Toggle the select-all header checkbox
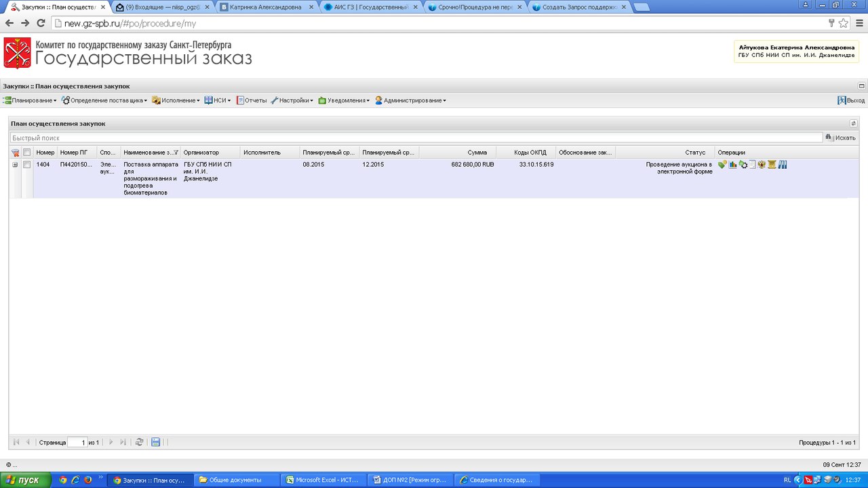Screen dimensions: 868x488 27,152
